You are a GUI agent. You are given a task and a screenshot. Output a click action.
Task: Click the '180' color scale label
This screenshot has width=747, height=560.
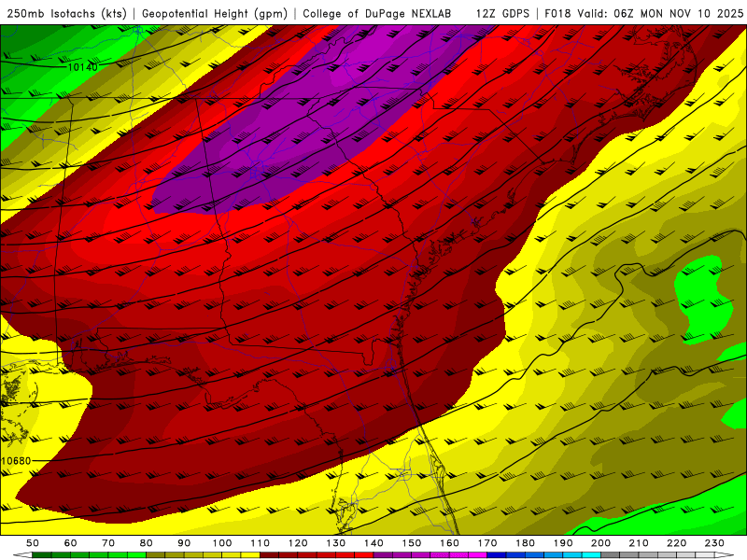(x=525, y=543)
